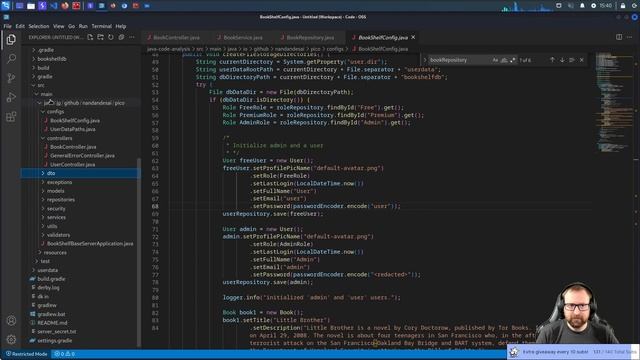Viewport: 640px width, 360px height.
Task: Close the find widget
Action: click(x=582, y=60)
